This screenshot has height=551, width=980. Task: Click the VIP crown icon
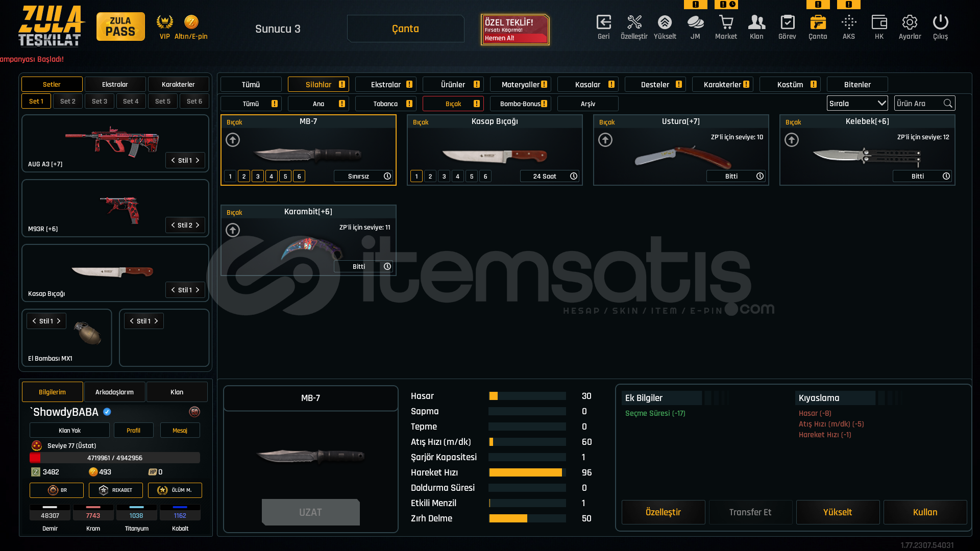point(164,22)
